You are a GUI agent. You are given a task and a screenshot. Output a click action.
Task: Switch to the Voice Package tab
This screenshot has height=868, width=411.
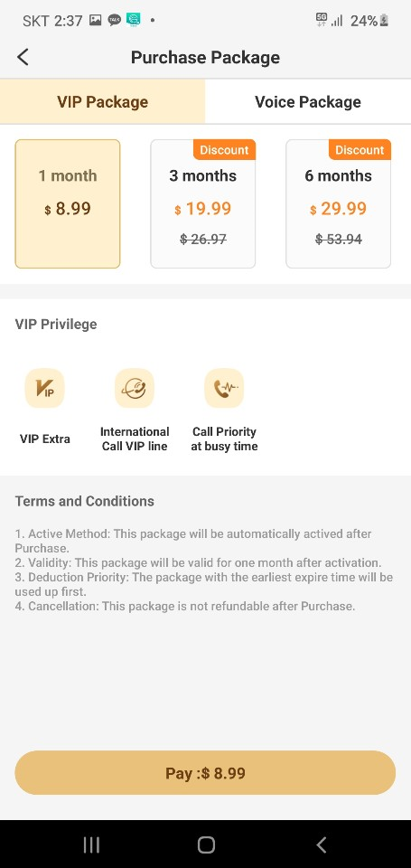tap(308, 102)
